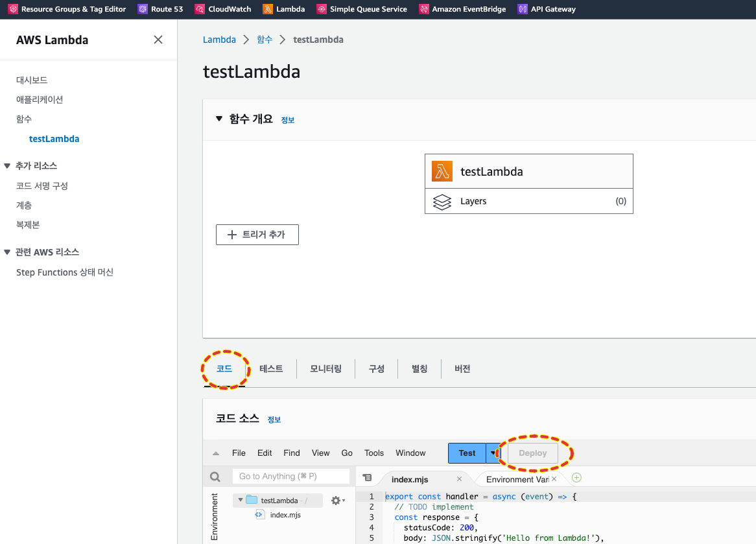The image size is (756, 544).
Task: Collapse the testLambda folder in file tree
Action: pos(241,500)
